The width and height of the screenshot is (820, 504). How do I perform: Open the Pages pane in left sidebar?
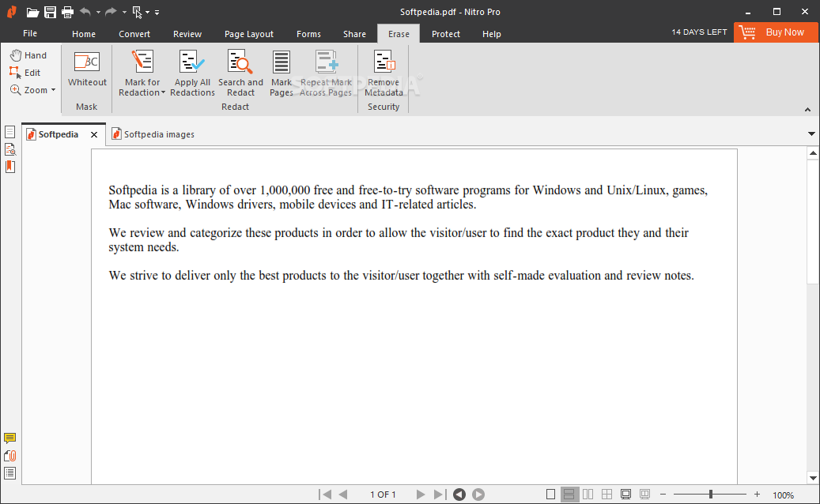point(10,132)
